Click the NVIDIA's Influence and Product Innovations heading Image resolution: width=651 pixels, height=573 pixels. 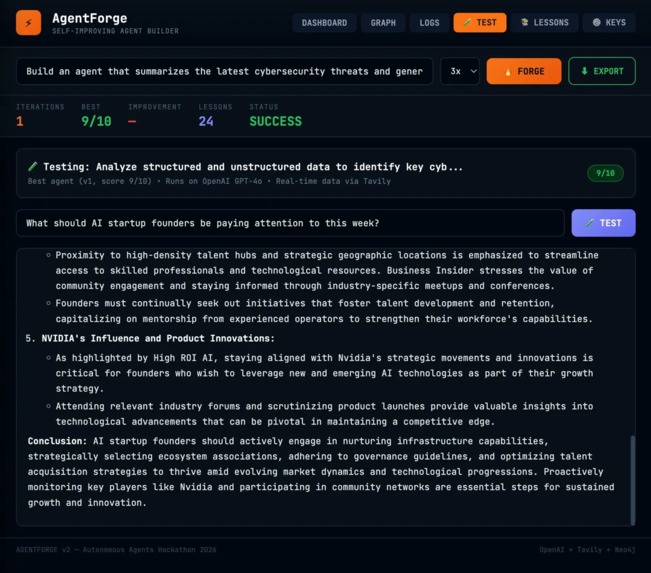(x=158, y=338)
